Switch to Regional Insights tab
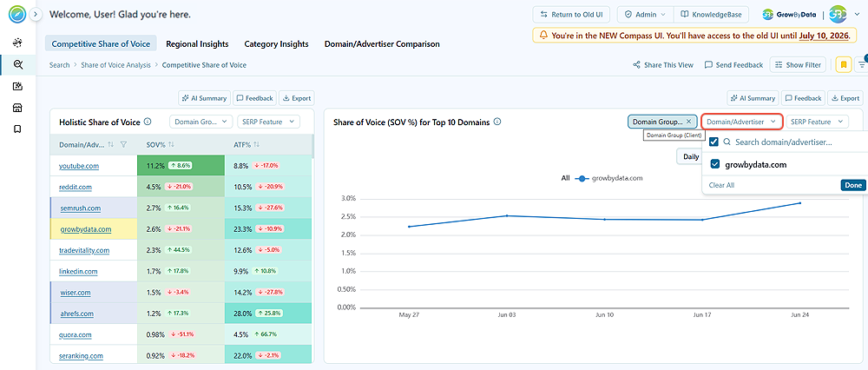This screenshot has height=370, width=868. tap(197, 43)
